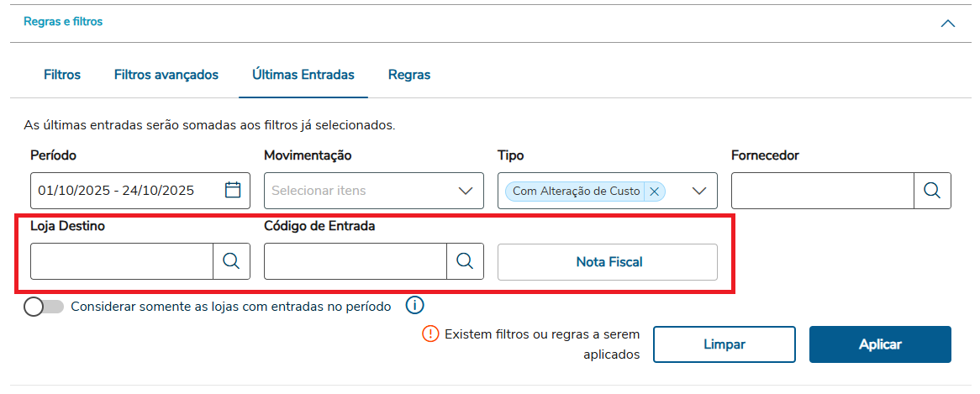The image size is (980, 394).
Task: Click the orange warning alert icon
Action: point(430,334)
